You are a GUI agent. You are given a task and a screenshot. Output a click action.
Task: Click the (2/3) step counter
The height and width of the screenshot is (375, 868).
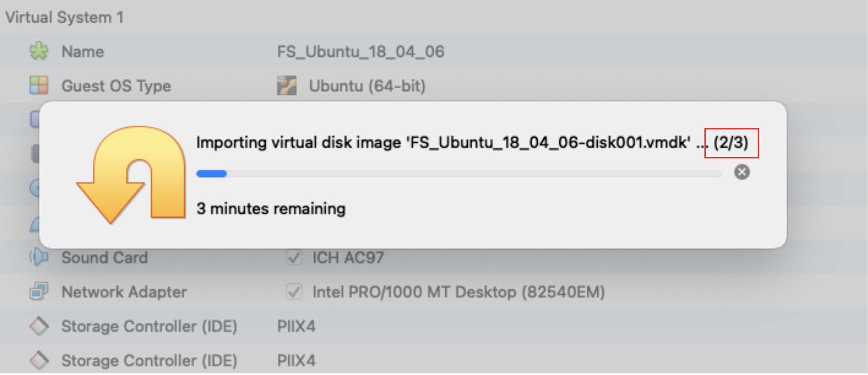[x=731, y=143]
